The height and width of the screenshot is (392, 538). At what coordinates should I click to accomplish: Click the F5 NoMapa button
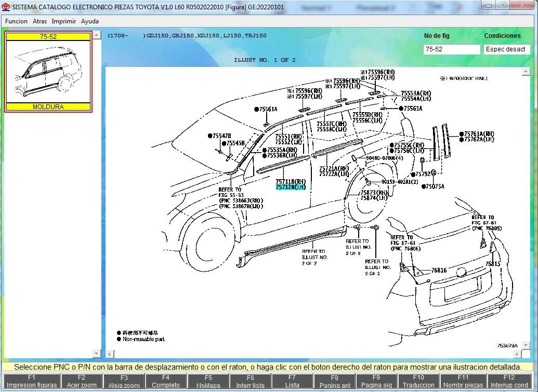[x=208, y=381]
